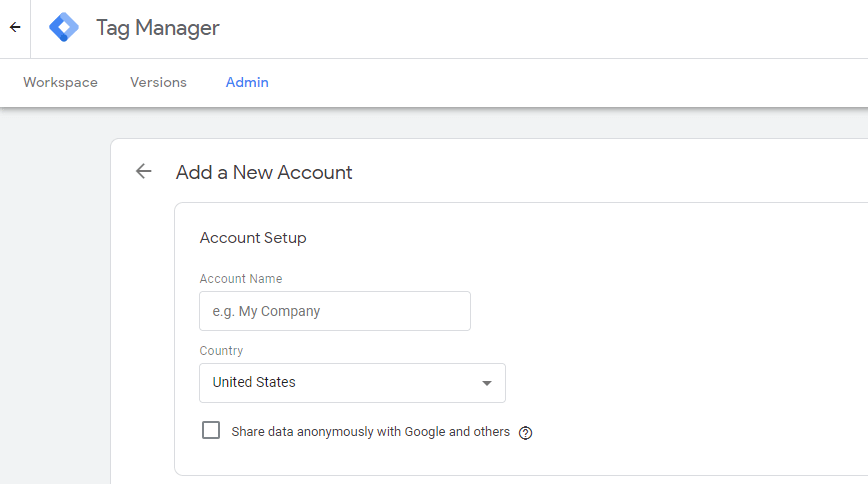
Task: Click the Account Name field label
Action: pos(241,279)
